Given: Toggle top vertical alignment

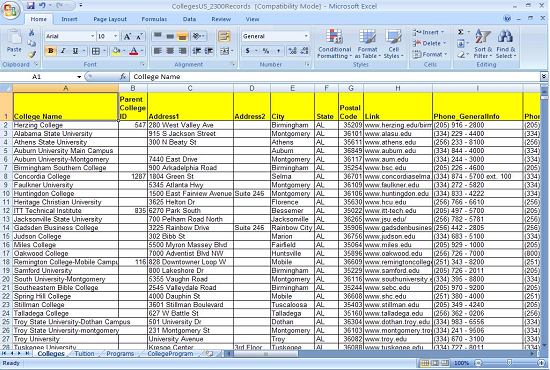Looking at the screenshot, I should [157, 36].
